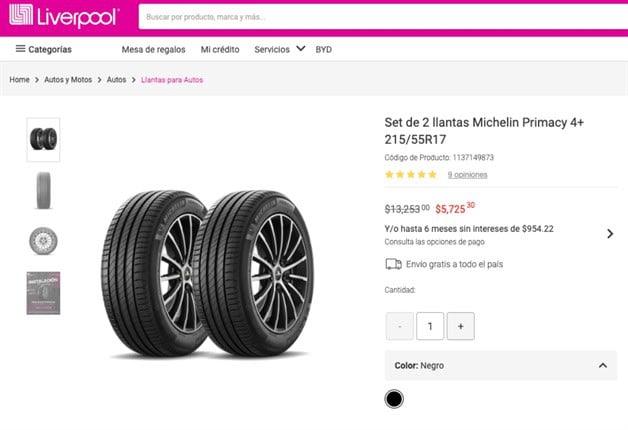Open the installation promo thumbnail

coord(43,292)
